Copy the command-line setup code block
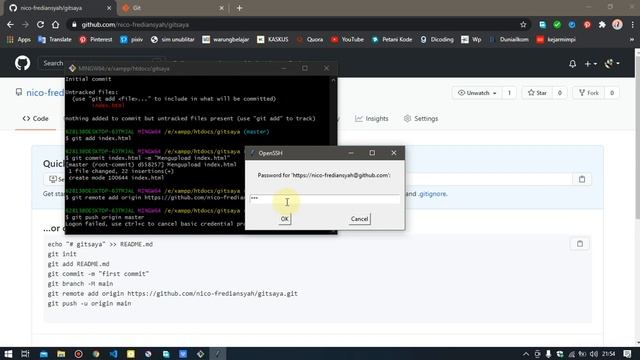The image size is (640, 360). (x=580, y=244)
